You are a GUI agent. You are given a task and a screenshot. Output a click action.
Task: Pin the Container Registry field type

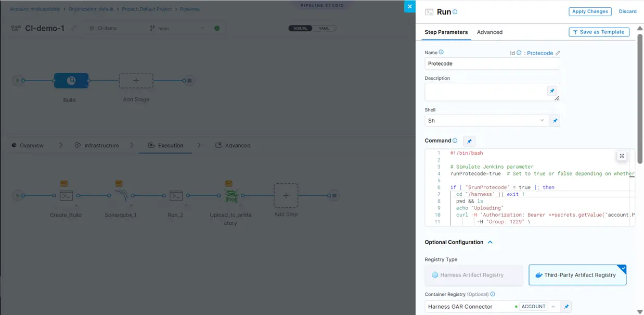tap(567, 307)
